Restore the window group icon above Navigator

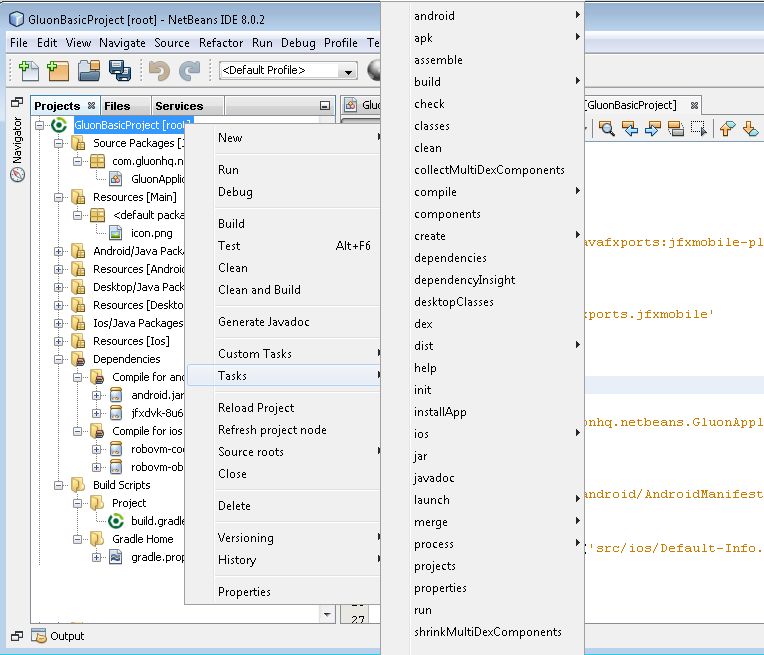tap(17, 102)
